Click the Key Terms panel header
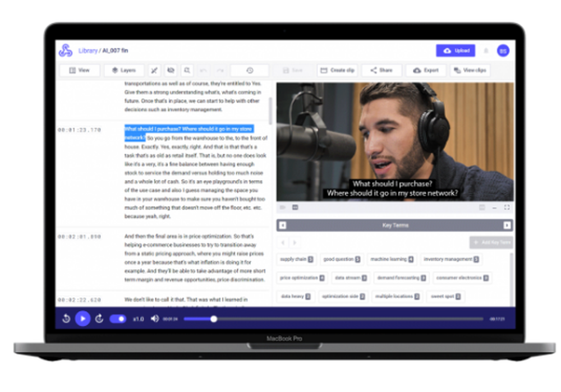 click(x=395, y=225)
